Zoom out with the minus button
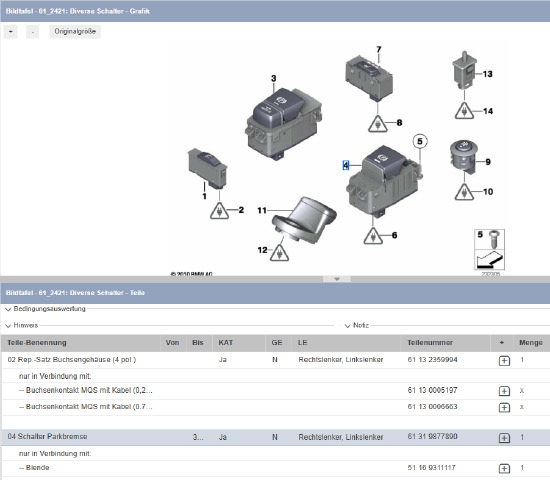Image resolution: width=550 pixels, height=480 pixels. click(33, 32)
